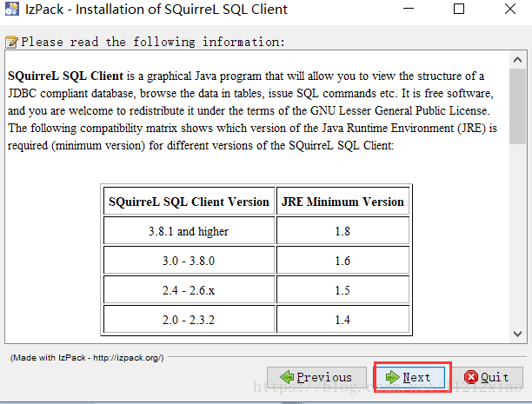Image resolution: width=532 pixels, height=404 pixels.
Task: Minimize the installer window
Action: (x=409, y=9)
